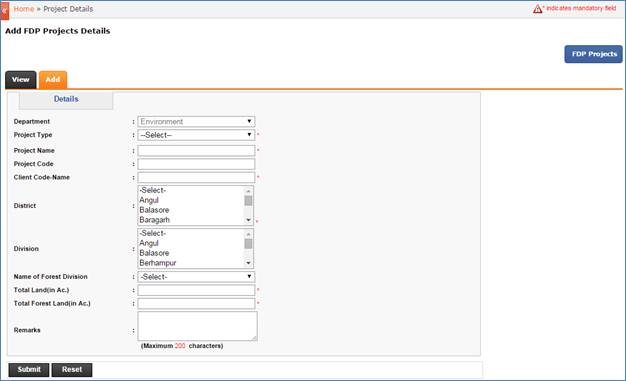Image resolution: width=626 pixels, height=381 pixels.
Task: Click the Submit button
Action: coord(29,370)
